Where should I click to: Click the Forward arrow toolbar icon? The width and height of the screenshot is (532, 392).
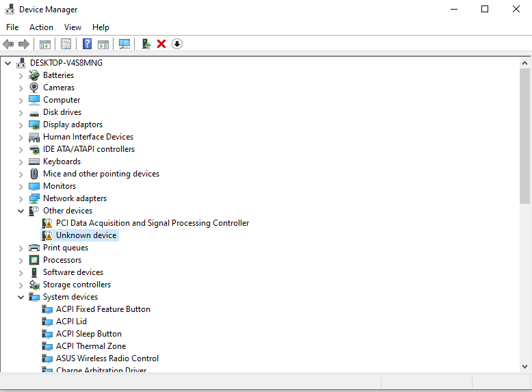(x=24, y=44)
